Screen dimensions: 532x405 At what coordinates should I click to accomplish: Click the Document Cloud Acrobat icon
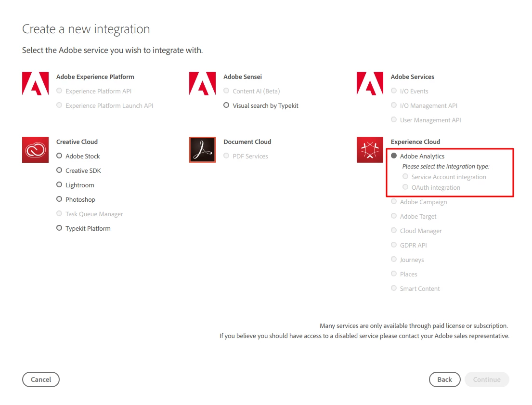click(202, 150)
